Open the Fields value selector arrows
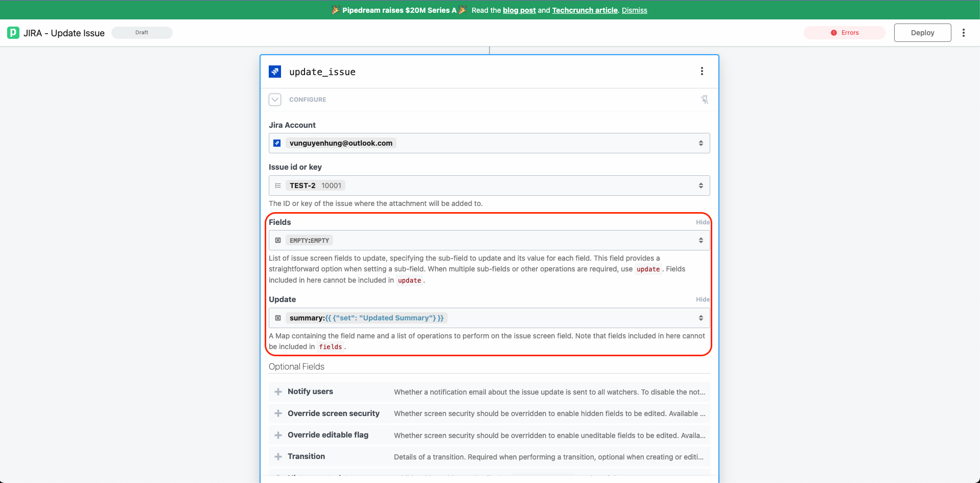 701,239
